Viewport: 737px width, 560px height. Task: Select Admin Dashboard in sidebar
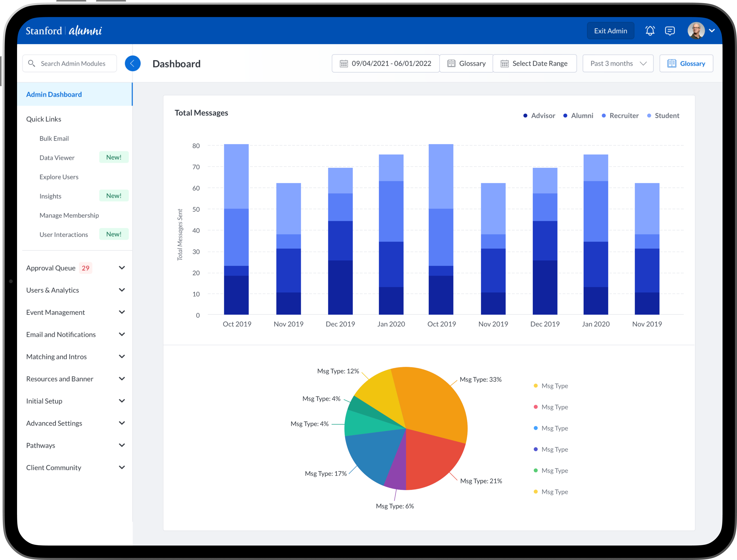point(54,94)
